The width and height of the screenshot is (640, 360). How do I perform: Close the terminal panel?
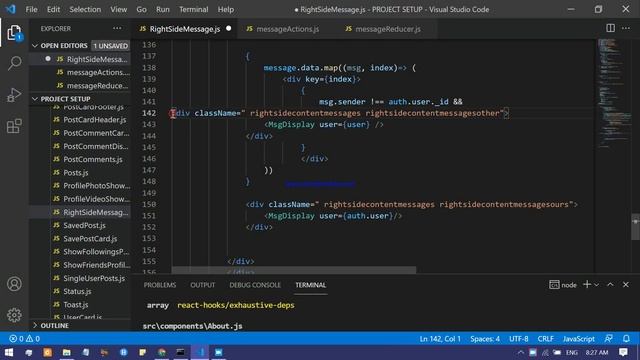(626, 284)
